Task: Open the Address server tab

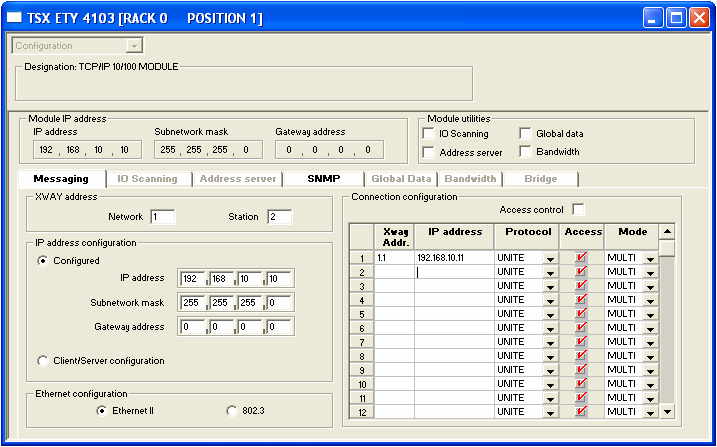Action: click(x=238, y=179)
